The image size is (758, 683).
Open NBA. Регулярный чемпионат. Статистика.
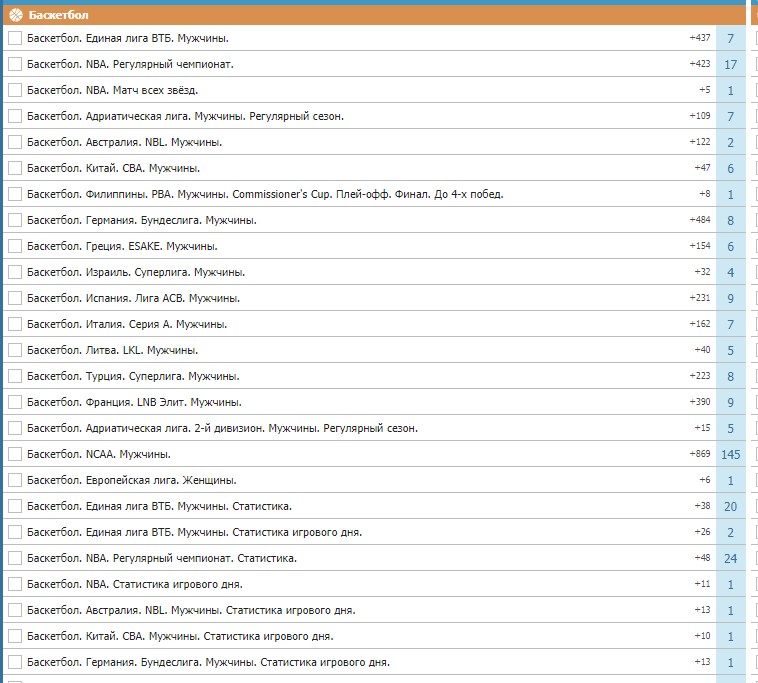pyautogui.click(x=162, y=558)
